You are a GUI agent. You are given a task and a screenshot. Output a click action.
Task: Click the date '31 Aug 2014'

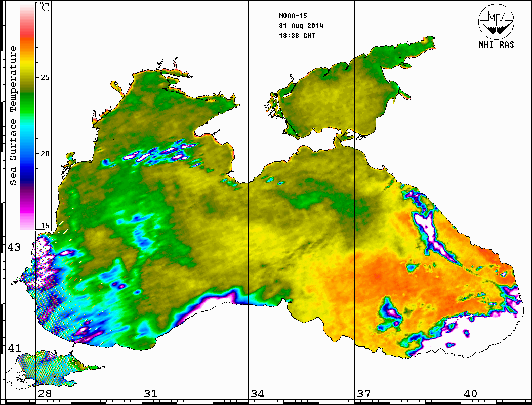click(x=301, y=26)
